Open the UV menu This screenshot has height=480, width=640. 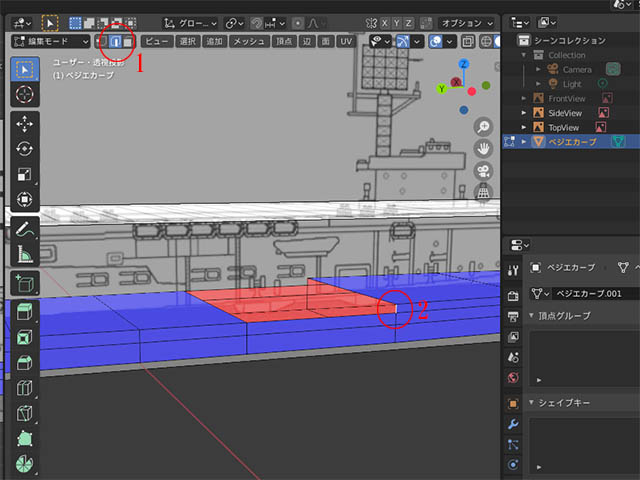coord(346,42)
